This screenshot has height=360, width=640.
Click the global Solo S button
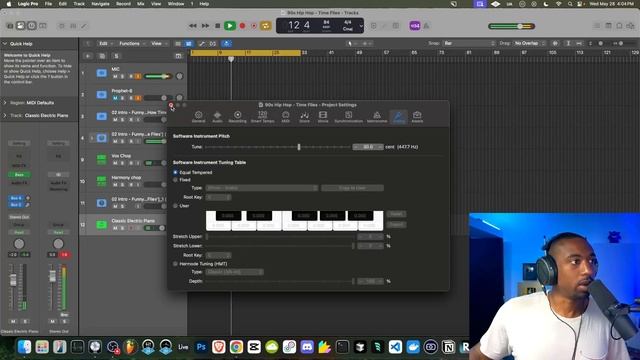pos(116,56)
